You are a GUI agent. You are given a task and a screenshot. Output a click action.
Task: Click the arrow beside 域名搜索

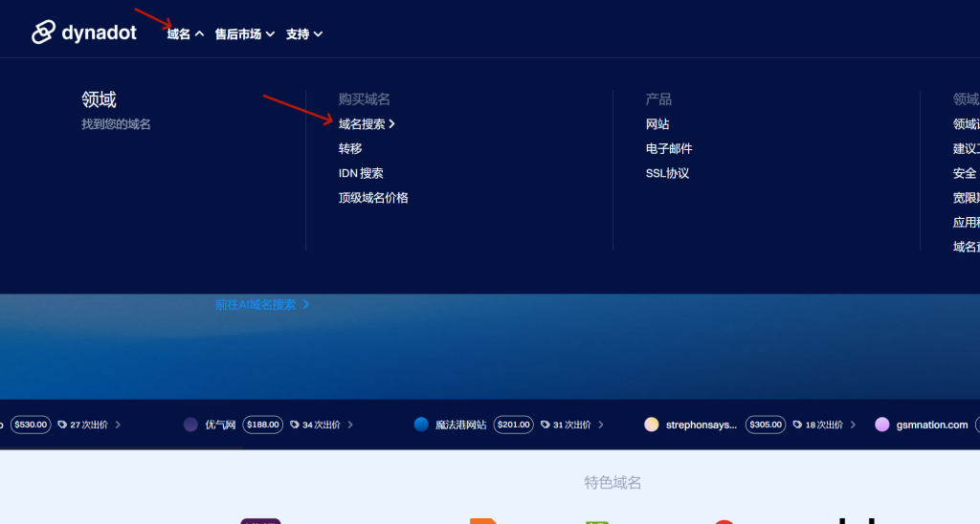coord(391,124)
